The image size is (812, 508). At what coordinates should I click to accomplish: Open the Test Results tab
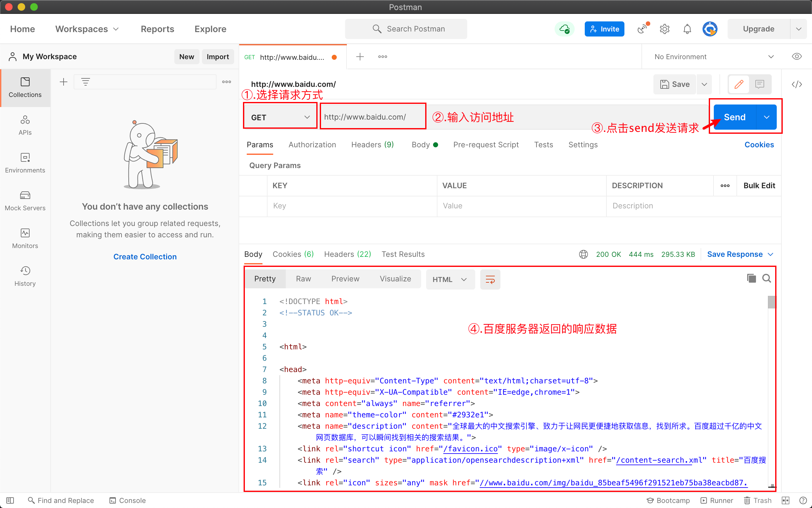point(403,254)
